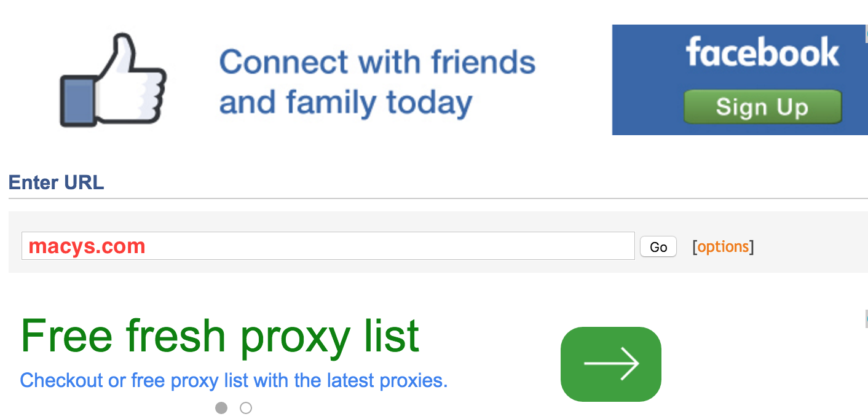Click the white facebook wordmark logo
This screenshot has height=419, width=868.
[762, 52]
